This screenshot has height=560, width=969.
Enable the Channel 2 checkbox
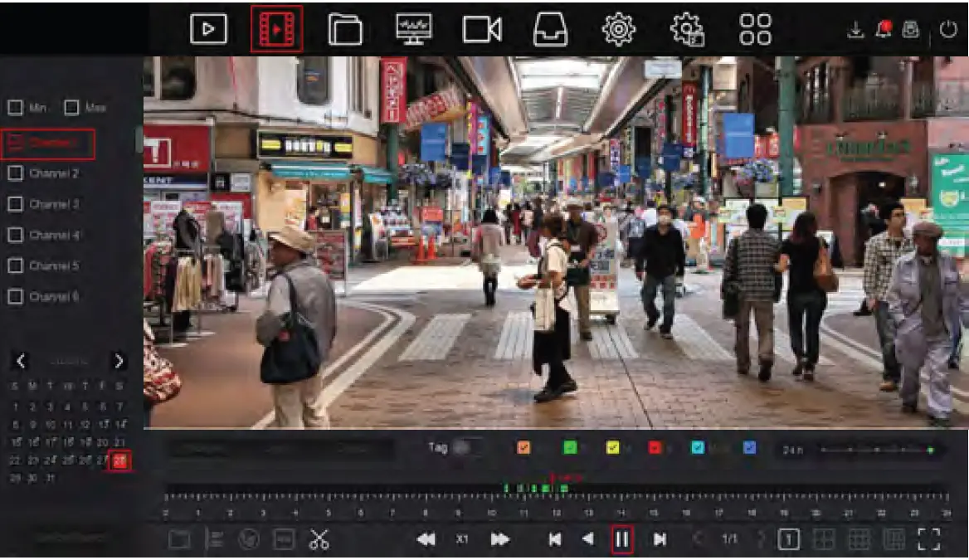15,173
